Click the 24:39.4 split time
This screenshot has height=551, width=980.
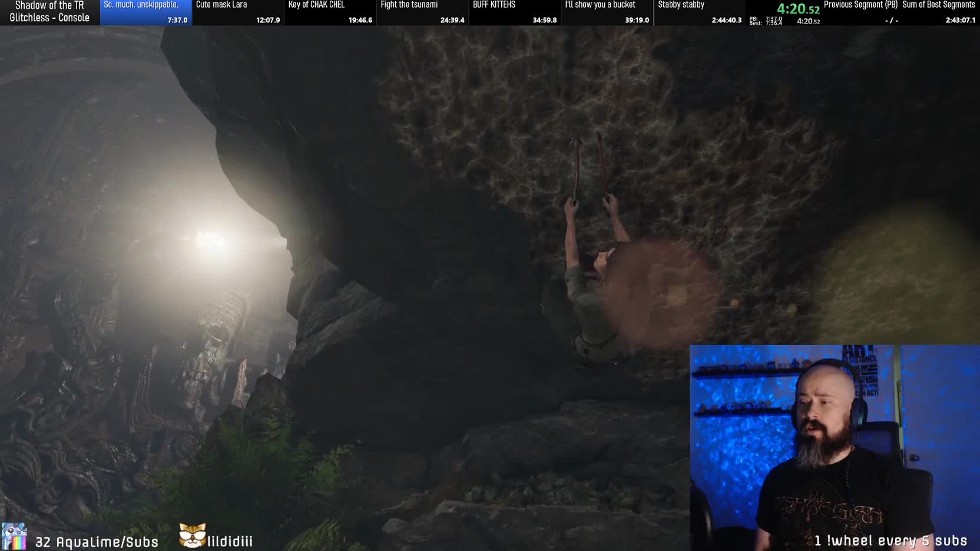452,20
